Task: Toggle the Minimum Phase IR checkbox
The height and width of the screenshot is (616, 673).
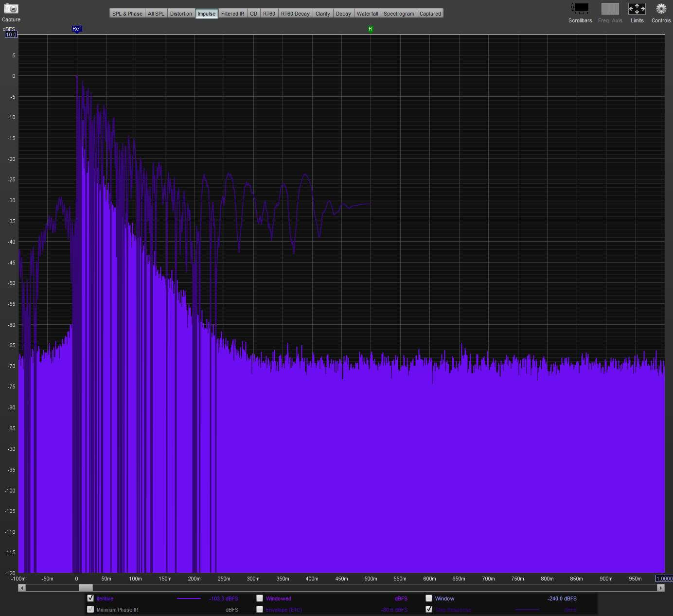Action: point(90,609)
